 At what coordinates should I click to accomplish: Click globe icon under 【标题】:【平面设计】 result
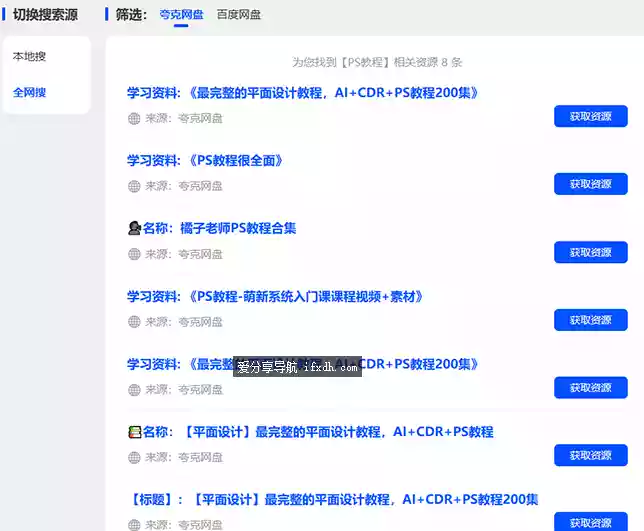tap(134, 525)
